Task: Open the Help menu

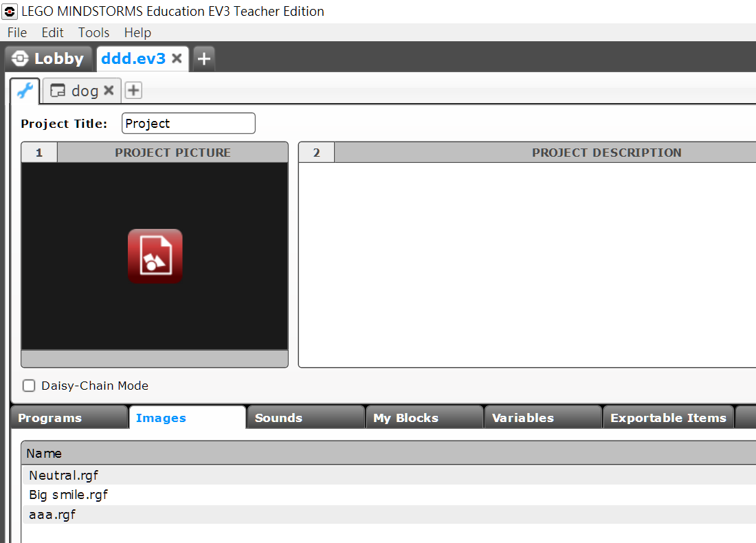Action: [x=137, y=32]
